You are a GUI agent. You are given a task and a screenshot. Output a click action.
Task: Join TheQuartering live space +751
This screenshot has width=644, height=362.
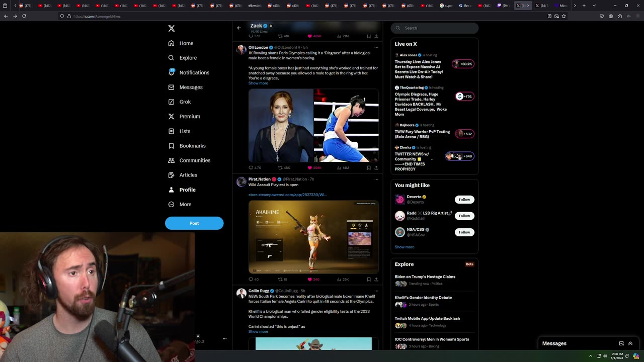pyautogui.click(x=464, y=96)
